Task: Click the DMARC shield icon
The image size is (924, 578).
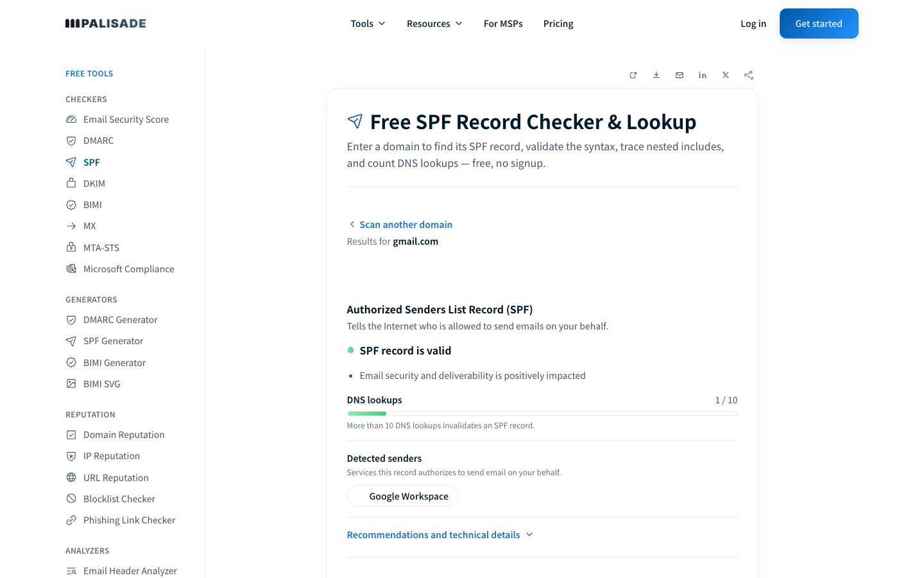Action: [71, 141]
